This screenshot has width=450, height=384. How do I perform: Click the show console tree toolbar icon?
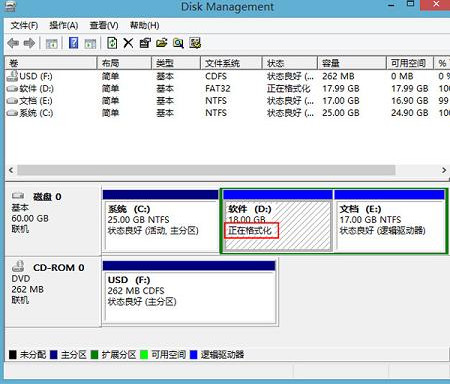52,43
